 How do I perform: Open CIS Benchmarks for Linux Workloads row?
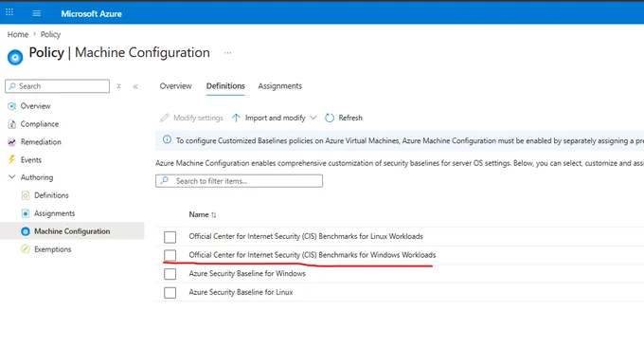click(306, 236)
